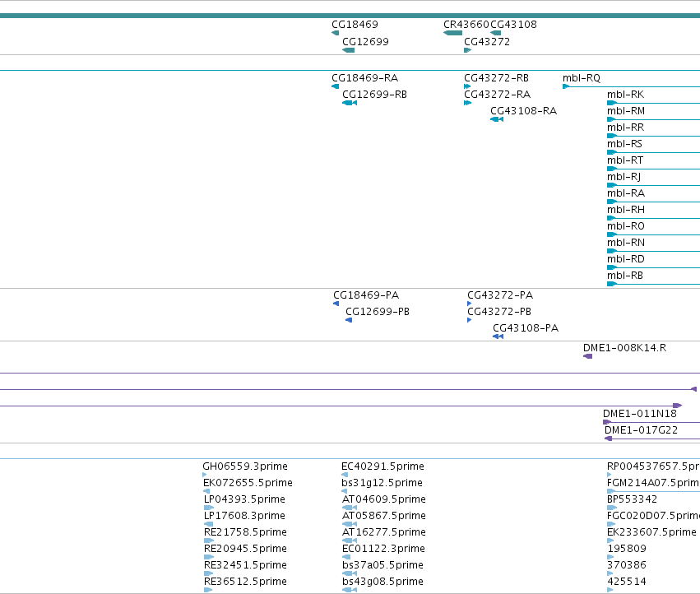
Task: Click the CR43660 gene arrow glyph
Action: (452, 33)
